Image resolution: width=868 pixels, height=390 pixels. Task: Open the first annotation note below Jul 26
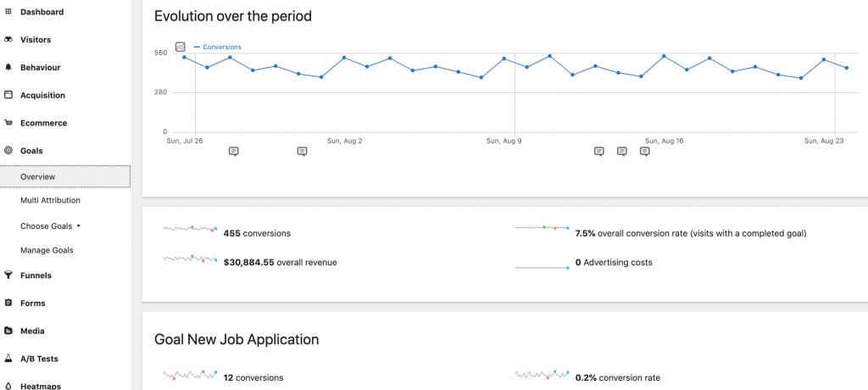tap(234, 151)
